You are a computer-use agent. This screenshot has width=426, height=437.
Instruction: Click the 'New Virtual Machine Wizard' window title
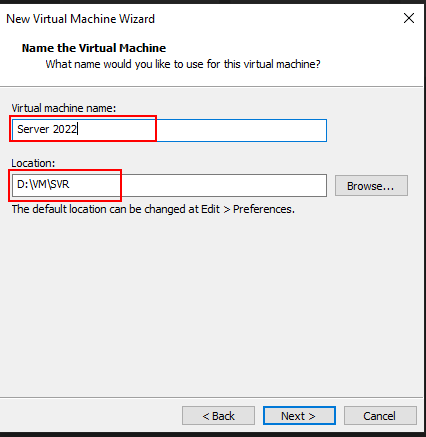click(80, 19)
